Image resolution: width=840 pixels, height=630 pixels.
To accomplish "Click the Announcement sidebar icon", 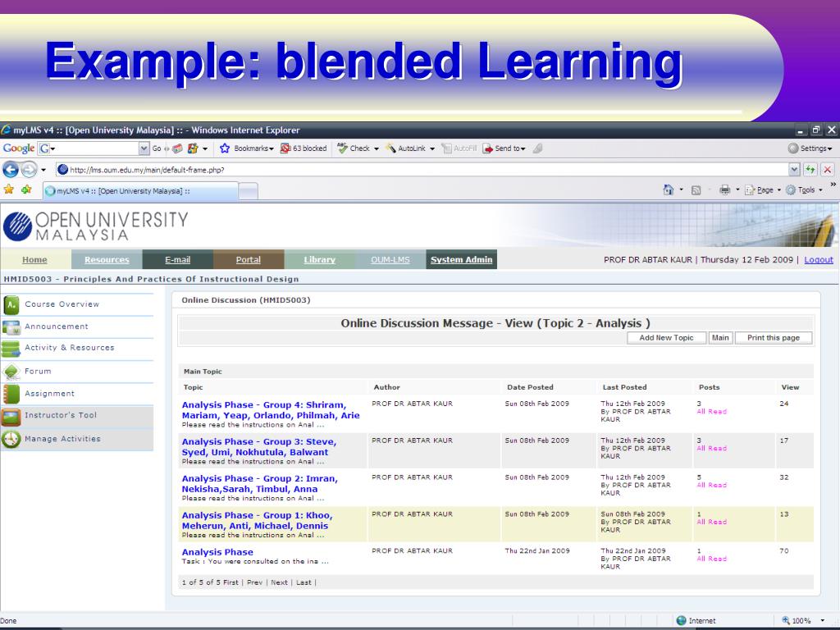I will pyautogui.click(x=11, y=327).
